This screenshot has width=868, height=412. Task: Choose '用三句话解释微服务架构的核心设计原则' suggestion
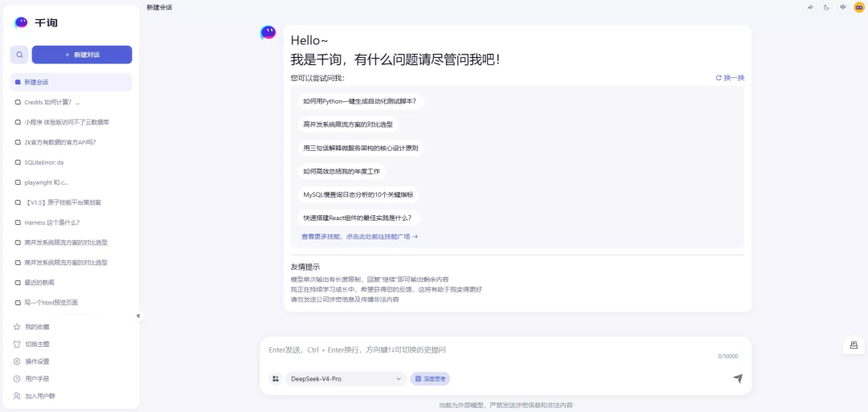360,149
